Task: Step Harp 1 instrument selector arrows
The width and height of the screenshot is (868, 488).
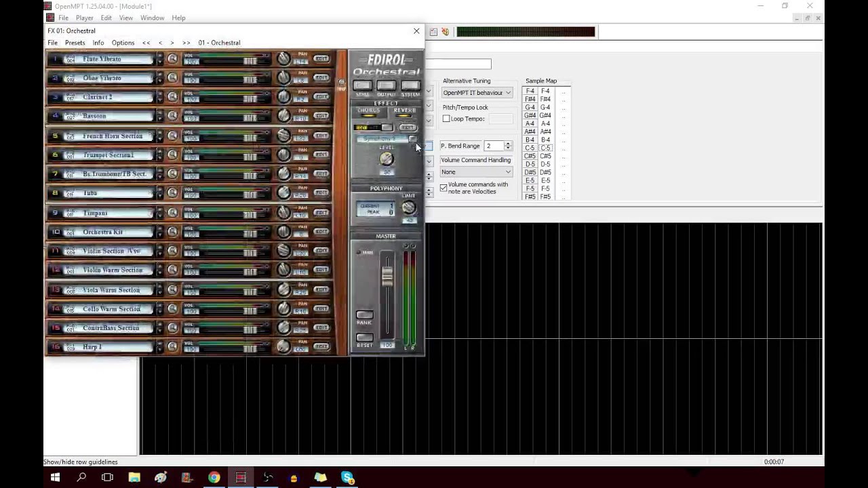Action: (x=160, y=346)
